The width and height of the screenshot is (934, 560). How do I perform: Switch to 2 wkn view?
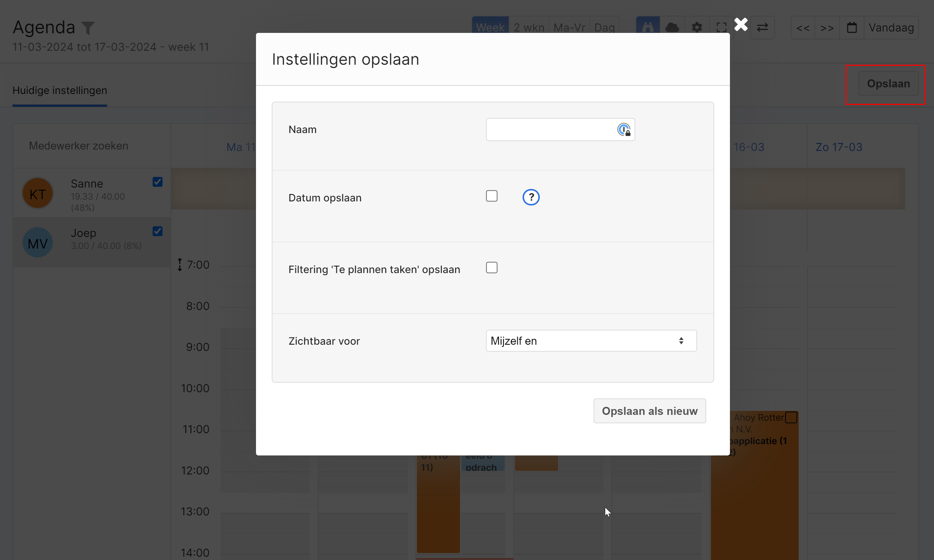coord(528,27)
